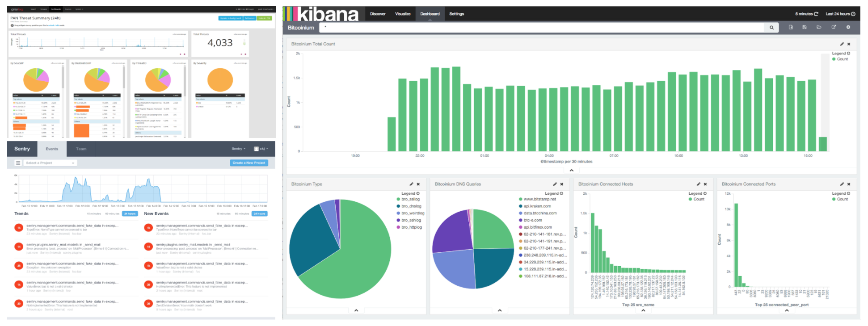The height and width of the screenshot is (326, 868).
Task: Open Kibana's Dashboard tab
Action: click(430, 14)
